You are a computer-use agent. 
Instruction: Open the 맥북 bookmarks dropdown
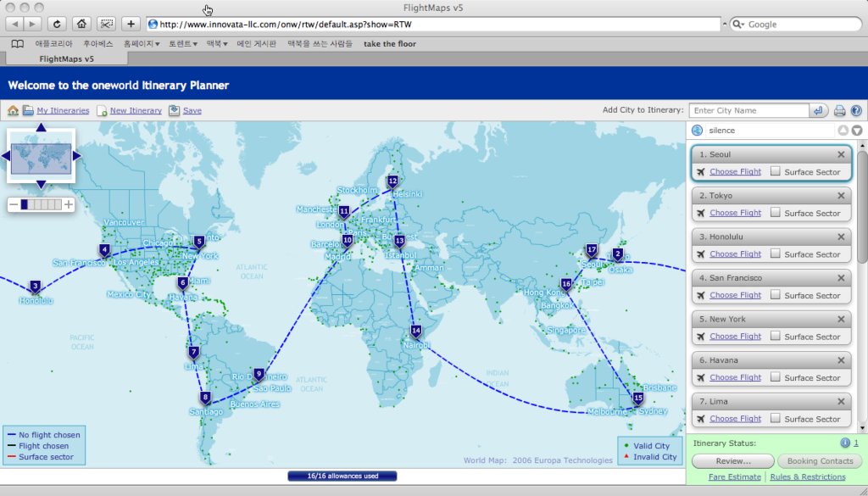pyautogui.click(x=217, y=44)
